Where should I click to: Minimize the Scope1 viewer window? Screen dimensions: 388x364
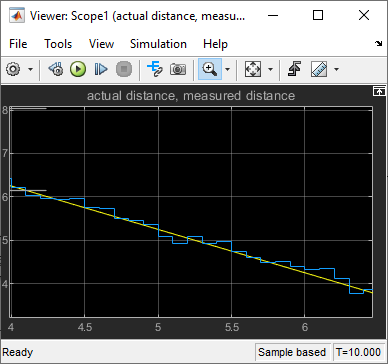pos(273,15)
